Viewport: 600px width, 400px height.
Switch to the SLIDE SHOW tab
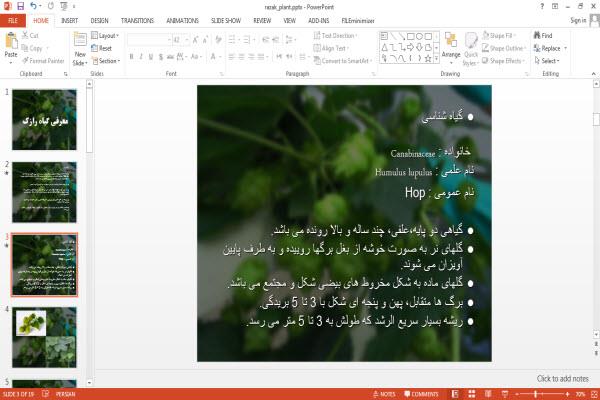[226, 21]
